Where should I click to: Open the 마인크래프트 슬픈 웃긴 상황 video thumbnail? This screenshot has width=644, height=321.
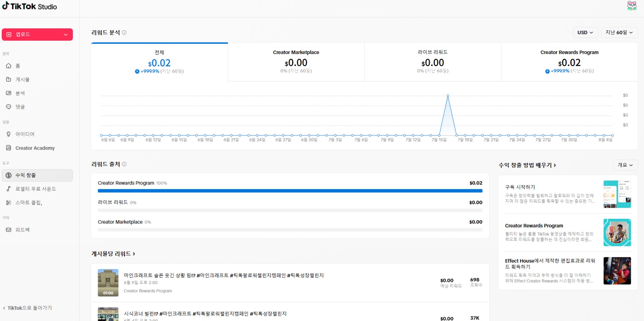tap(108, 283)
